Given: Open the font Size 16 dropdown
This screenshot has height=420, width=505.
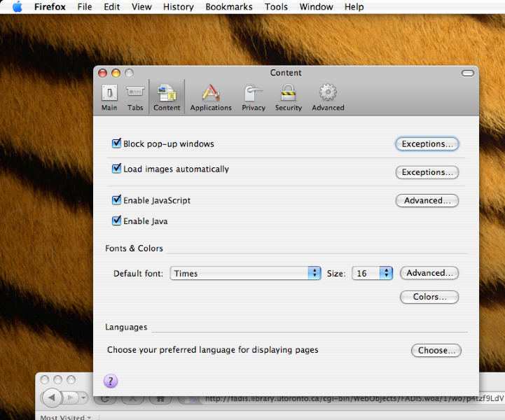Looking at the screenshot, I should 373,273.
